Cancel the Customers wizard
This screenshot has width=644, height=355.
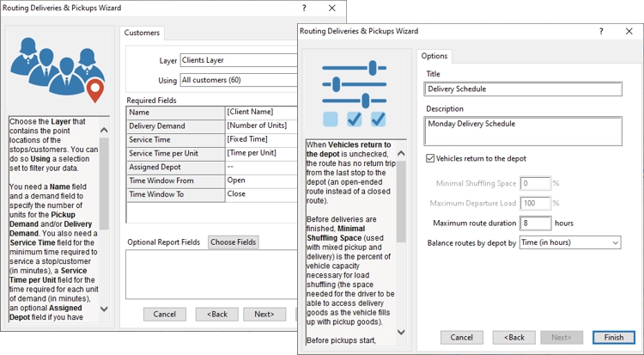164,314
